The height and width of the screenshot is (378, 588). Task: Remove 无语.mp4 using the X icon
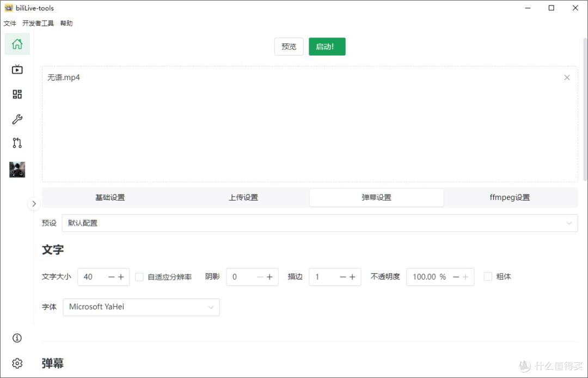(567, 77)
